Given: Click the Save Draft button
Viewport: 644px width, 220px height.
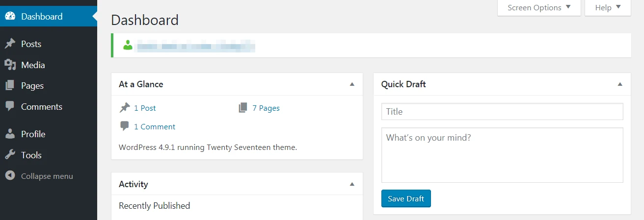Looking at the screenshot, I should click(x=406, y=198).
